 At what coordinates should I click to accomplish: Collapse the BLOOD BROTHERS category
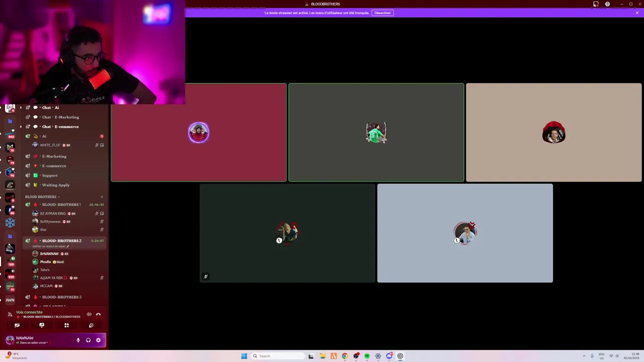[42, 197]
